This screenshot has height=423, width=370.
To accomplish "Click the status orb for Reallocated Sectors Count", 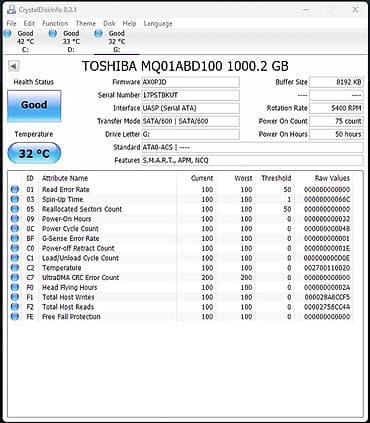I will click(x=15, y=209).
